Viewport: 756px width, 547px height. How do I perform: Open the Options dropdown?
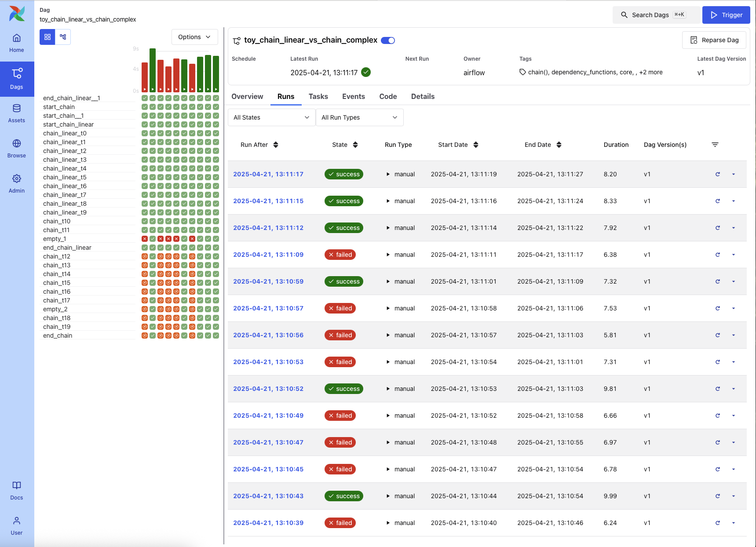[x=194, y=37]
